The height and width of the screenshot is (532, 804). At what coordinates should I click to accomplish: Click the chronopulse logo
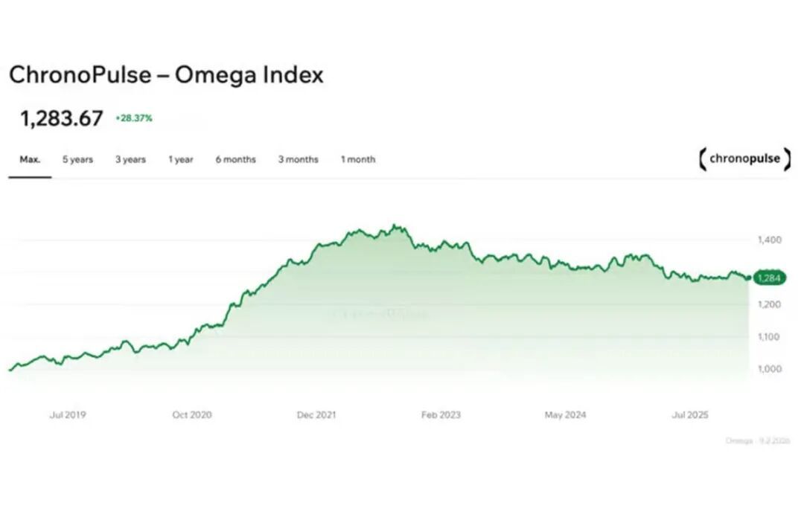[744, 159]
